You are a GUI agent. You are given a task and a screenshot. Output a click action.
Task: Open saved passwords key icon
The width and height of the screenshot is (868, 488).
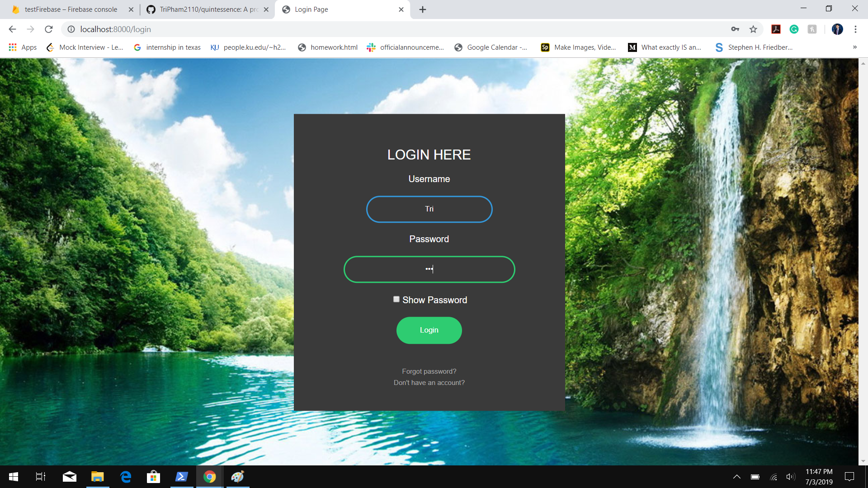[x=735, y=29]
